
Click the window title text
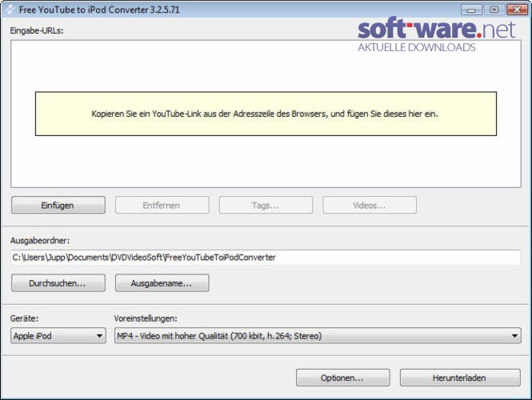point(99,10)
